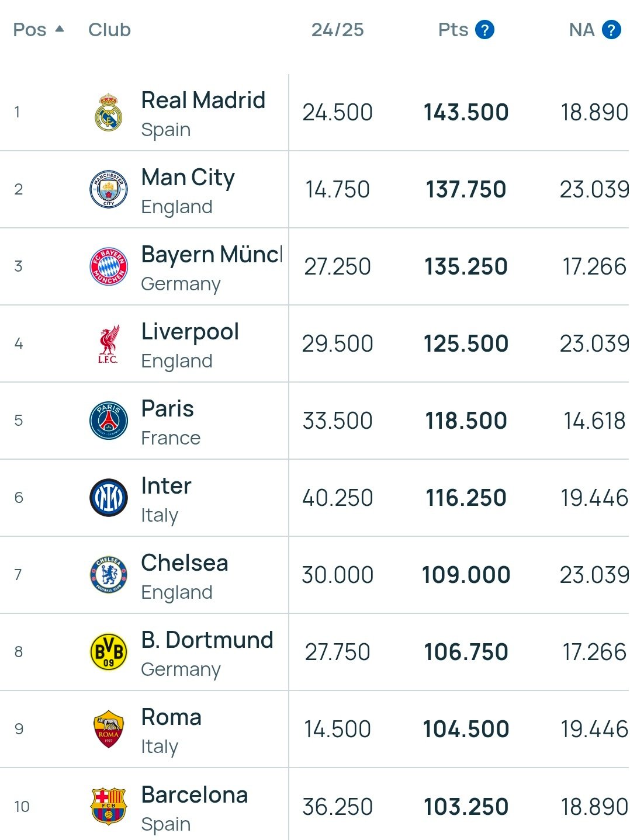The height and width of the screenshot is (840, 630).
Task: Click the Liverpool LFC crest
Action: [109, 344]
